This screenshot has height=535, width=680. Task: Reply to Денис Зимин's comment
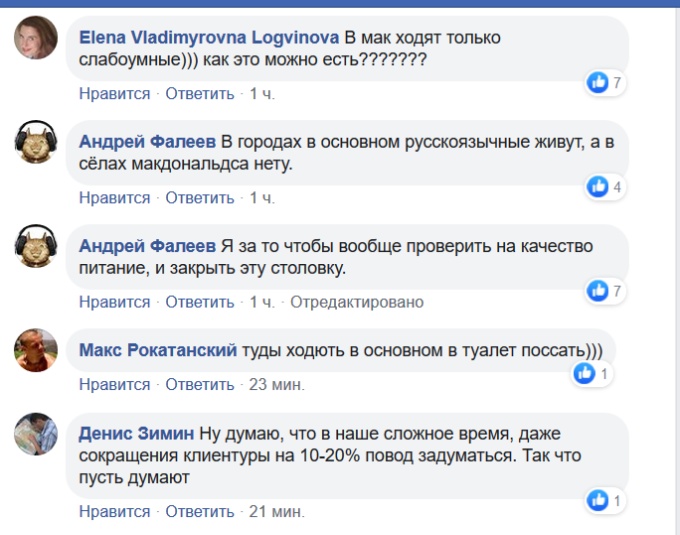[x=199, y=511]
